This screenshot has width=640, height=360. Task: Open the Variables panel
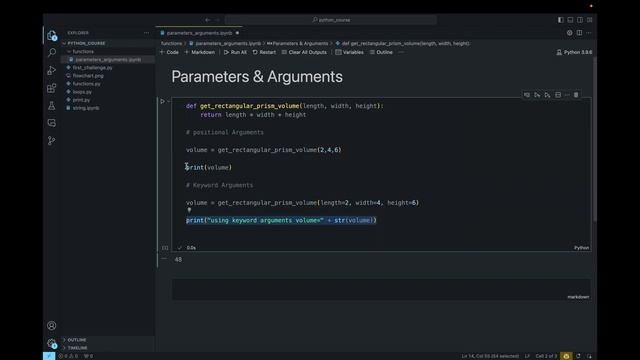(349, 52)
